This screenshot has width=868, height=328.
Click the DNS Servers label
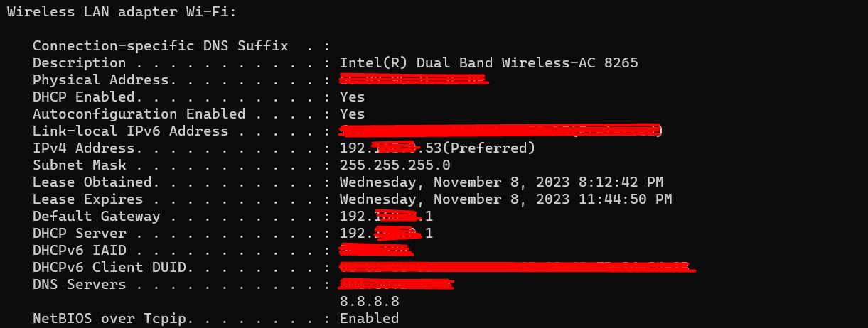pos(79,285)
